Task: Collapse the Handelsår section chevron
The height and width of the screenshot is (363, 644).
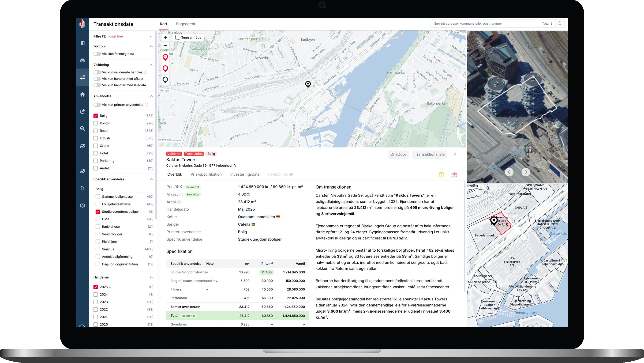Action: (151, 277)
